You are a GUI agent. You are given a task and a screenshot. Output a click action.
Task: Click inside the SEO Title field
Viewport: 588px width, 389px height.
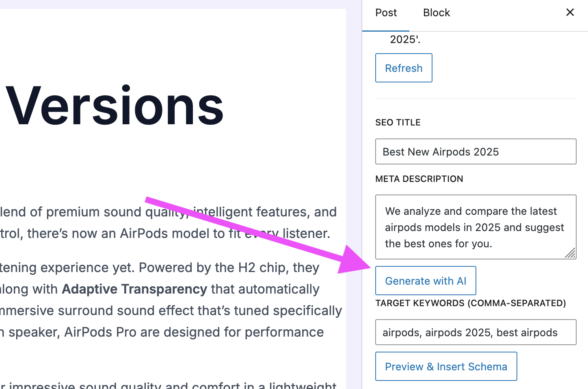(475, 151)
